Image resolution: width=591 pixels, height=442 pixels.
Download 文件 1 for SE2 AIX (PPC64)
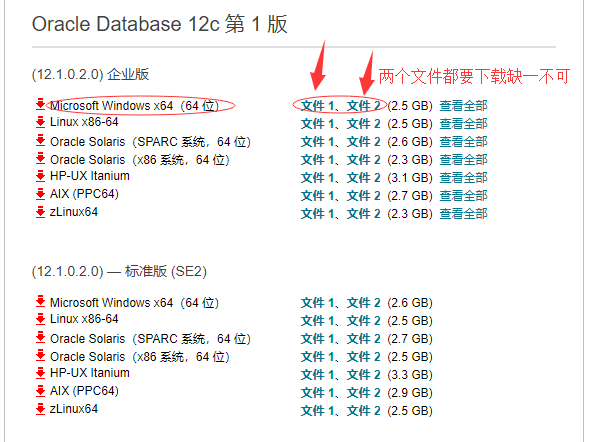coord(317,393)
